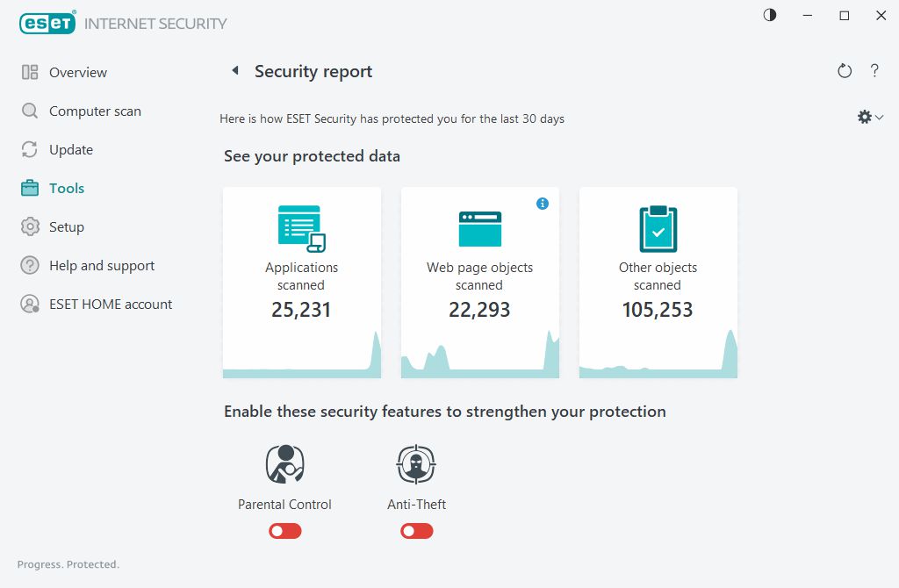This screenshot has width=899, height=588.
Task: Click the Anti-Theft icon
Action: point(416,464)
